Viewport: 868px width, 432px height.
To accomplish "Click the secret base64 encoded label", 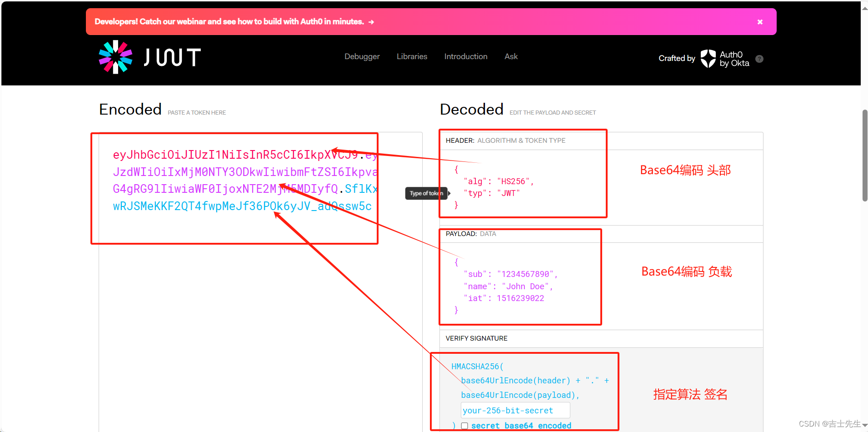I will tap(521, 426).
